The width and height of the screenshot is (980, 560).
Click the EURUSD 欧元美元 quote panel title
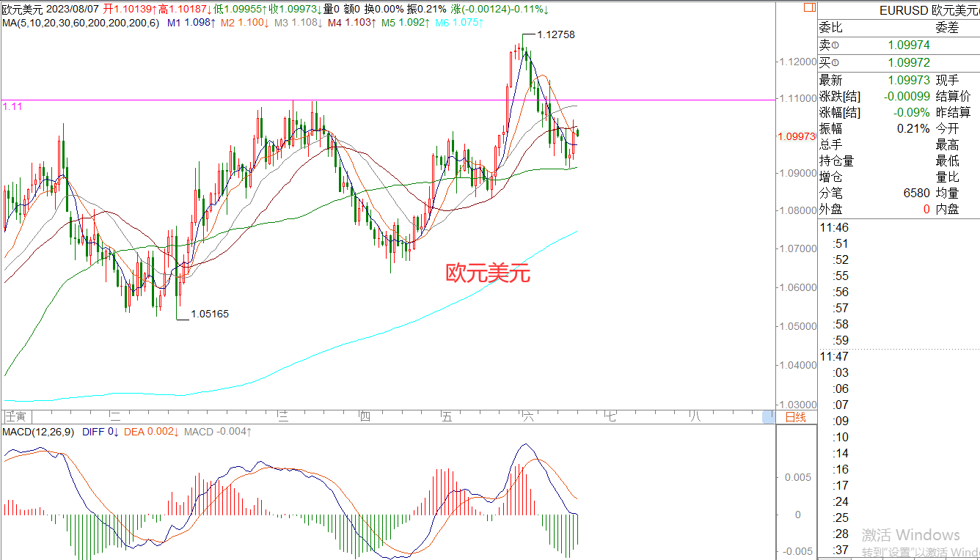929,10
